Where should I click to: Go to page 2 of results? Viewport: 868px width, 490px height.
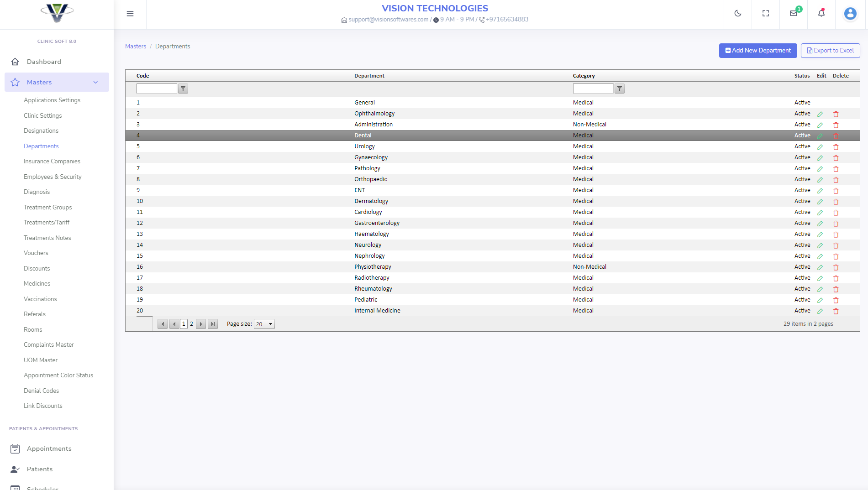[x=191, y=324]
